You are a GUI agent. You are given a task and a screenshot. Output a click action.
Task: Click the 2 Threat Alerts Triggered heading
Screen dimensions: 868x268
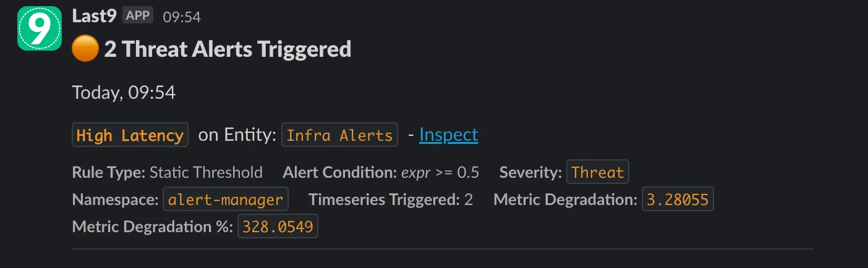tap(228, 49)
